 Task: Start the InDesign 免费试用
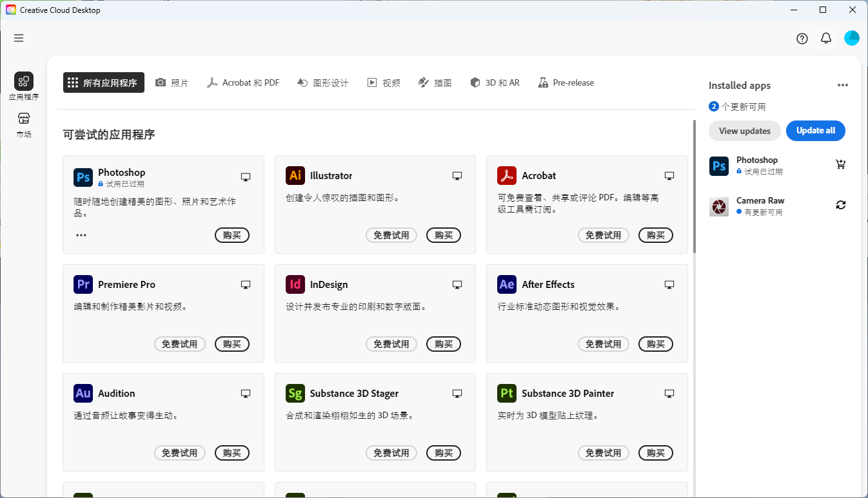click(391, 344)
